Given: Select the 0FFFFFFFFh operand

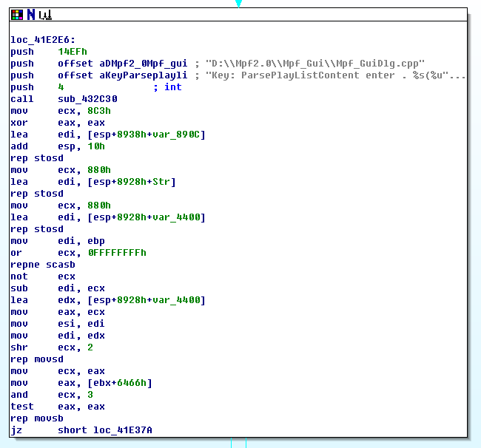Looking at the screenshot, I should [117, 253].
